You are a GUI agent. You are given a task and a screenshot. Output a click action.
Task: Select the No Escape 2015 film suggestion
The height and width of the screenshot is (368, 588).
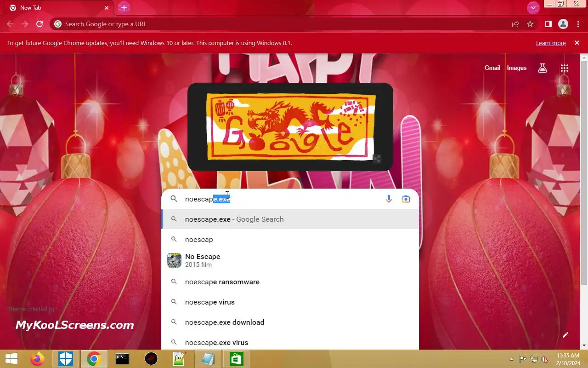click(290, 260)
